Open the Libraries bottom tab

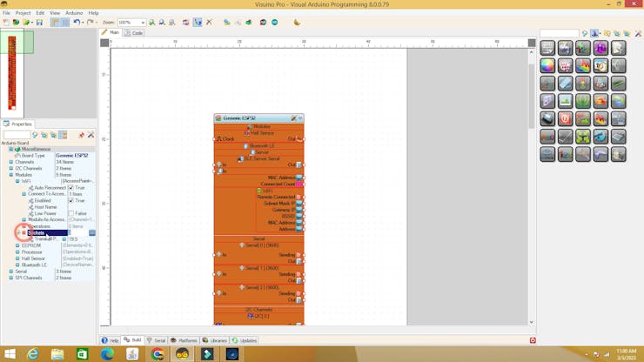click(215, 340)
